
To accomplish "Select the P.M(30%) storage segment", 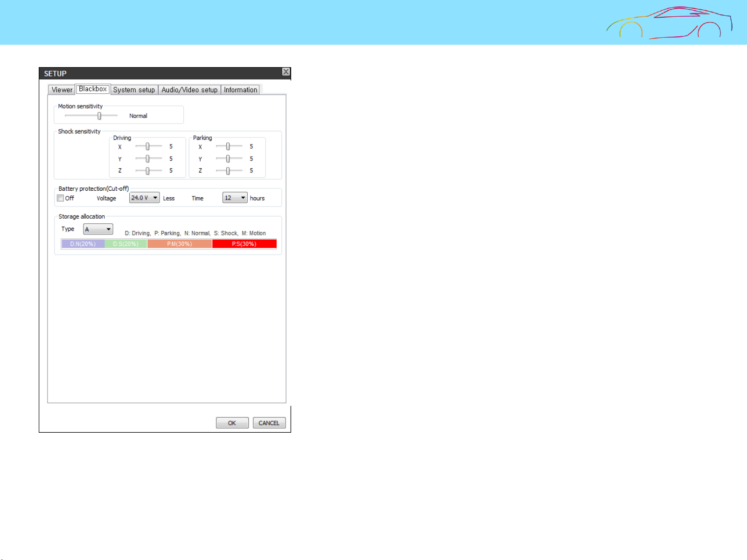I will point(180,244).
